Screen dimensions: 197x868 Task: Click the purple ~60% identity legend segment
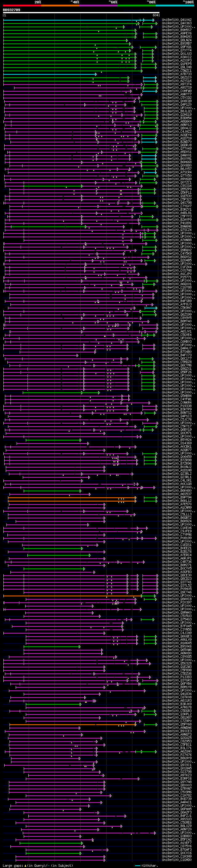pyautogui.click(x=99, y=6)
